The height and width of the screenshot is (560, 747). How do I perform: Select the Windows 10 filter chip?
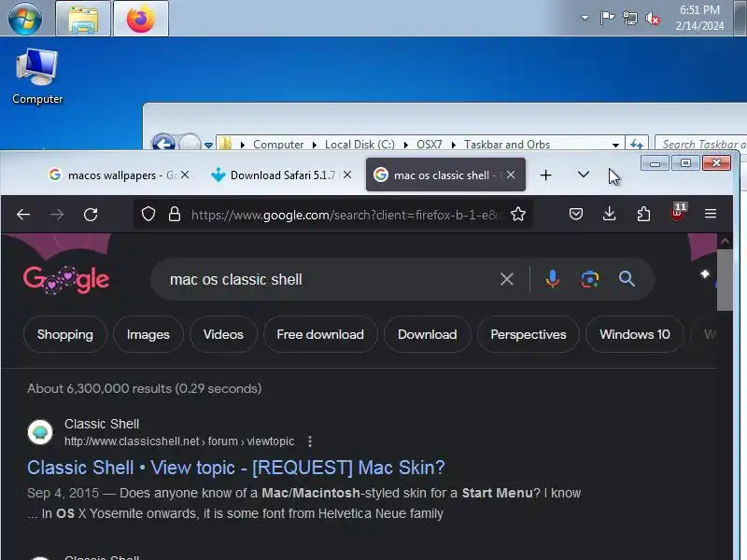tap(635, 334)
